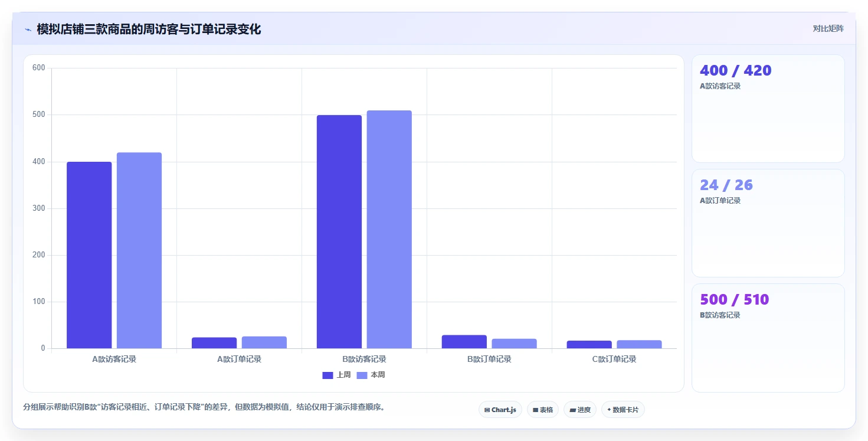The width and height of the screenshot is (868, 441).
Task: Select the 进度 chip
Action: [580, 410]
